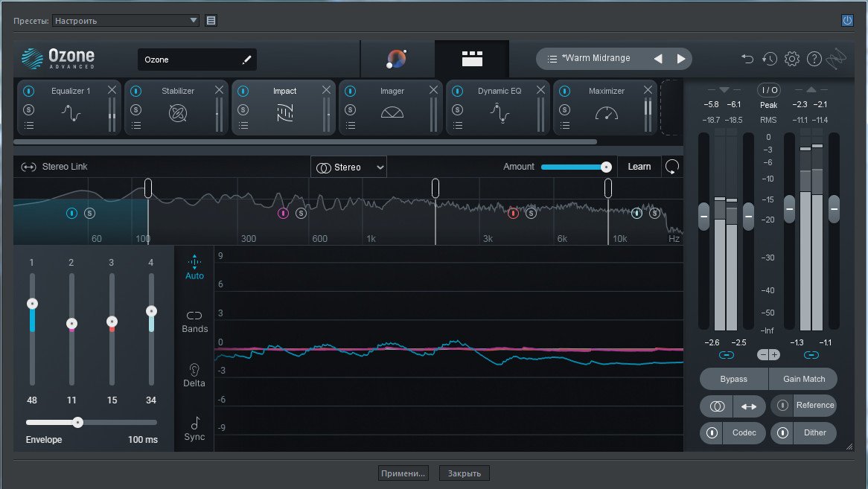The image size is (868, 489).
Task: Click the undo arrow icon
Action: coord(747,59)
